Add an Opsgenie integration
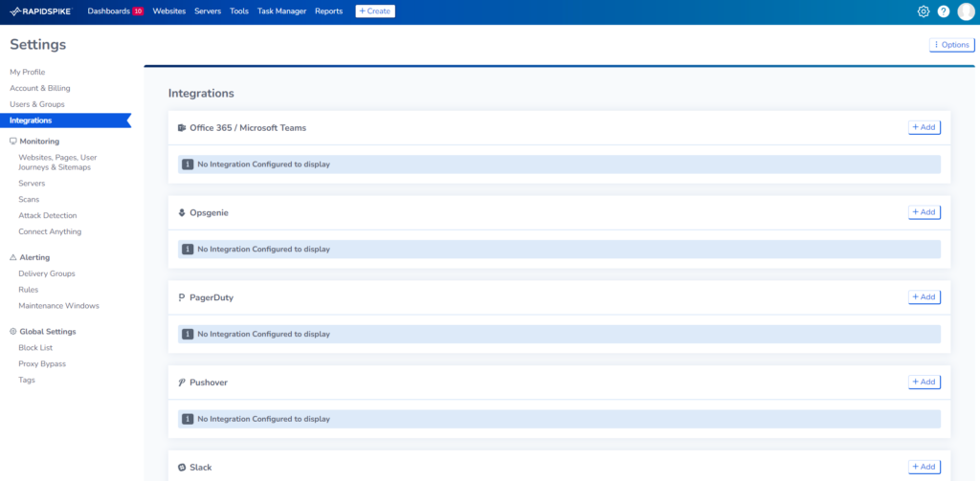Viewport: 980px width, 481px height. coord(924,212)
